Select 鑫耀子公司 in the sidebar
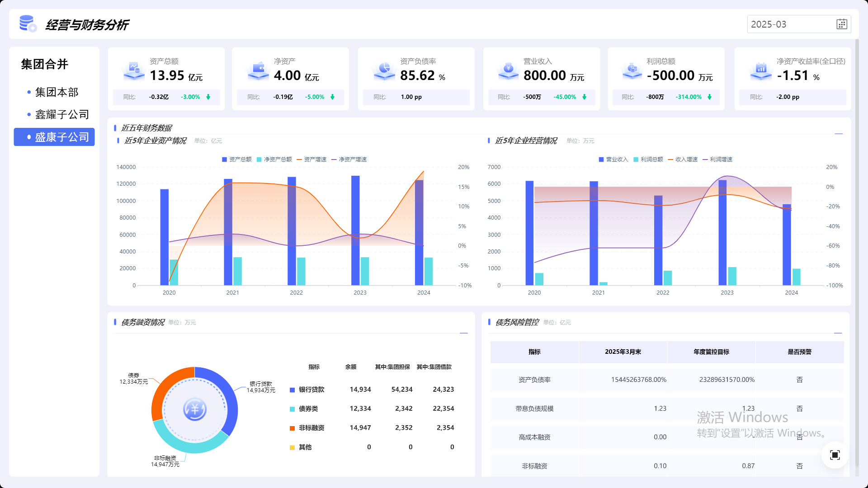The image size is (868, 488). pyautogui.click(x=62, y=115)
